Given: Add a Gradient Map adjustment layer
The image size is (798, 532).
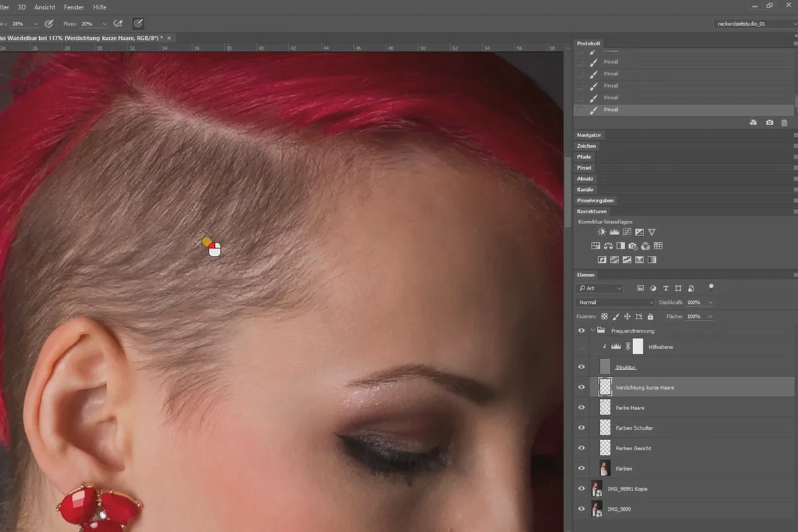Looking at the screenshot, I should click(652, 260).
